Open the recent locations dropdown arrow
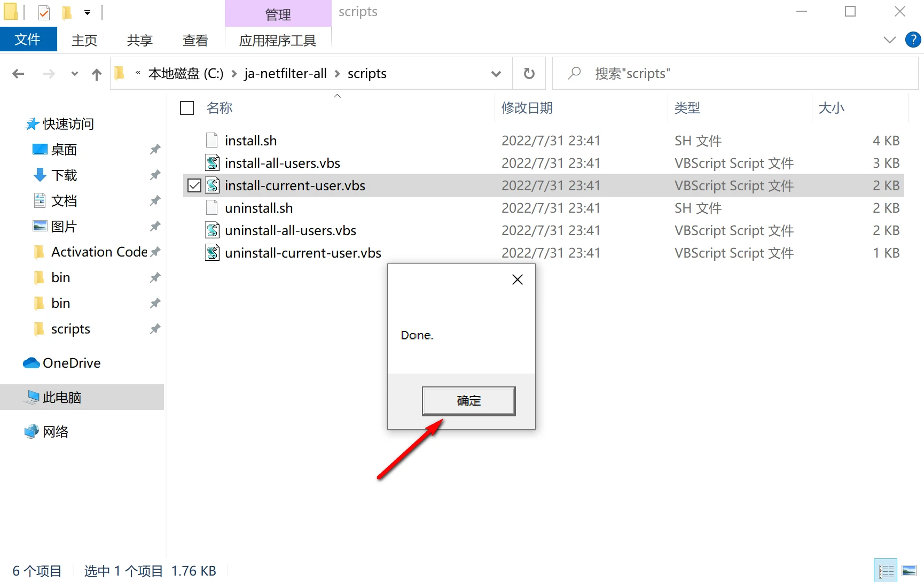 pos(75,74)
